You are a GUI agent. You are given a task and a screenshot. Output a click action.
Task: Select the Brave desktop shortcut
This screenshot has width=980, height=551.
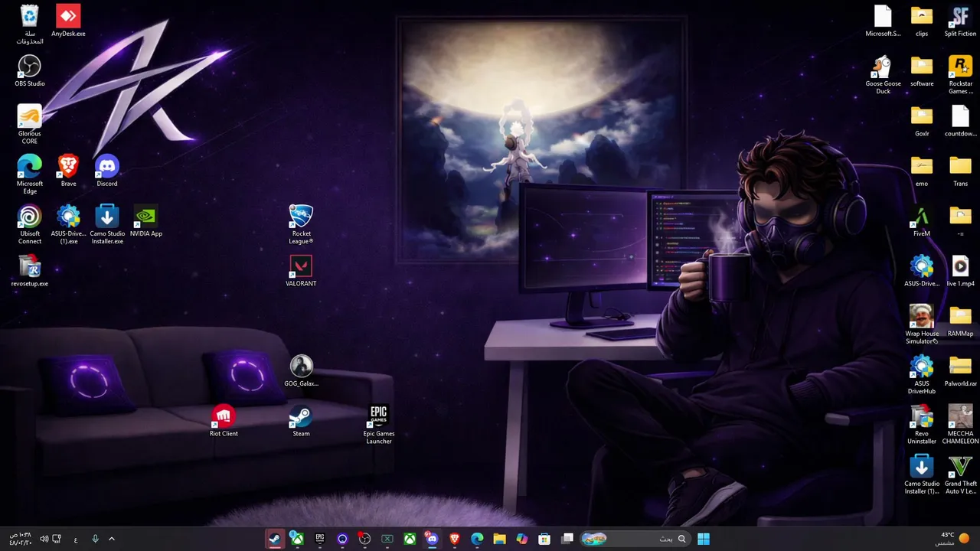coord(68,171)
